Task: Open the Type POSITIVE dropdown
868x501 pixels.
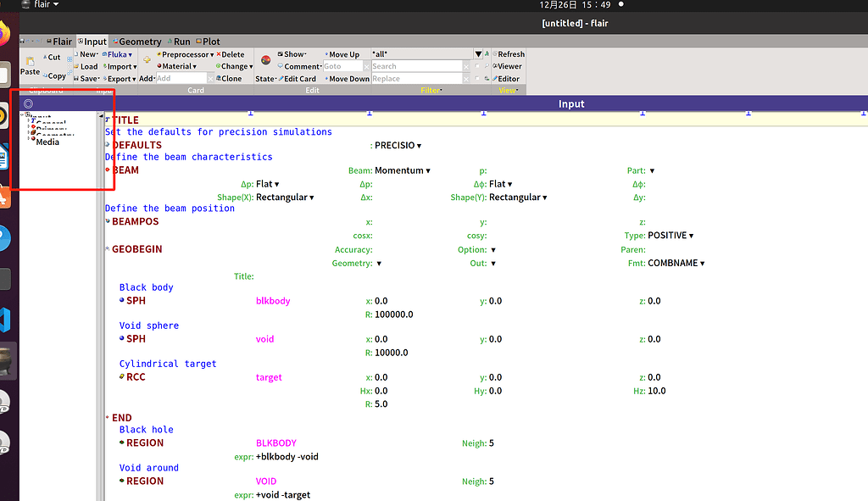Action: (671, 236)
